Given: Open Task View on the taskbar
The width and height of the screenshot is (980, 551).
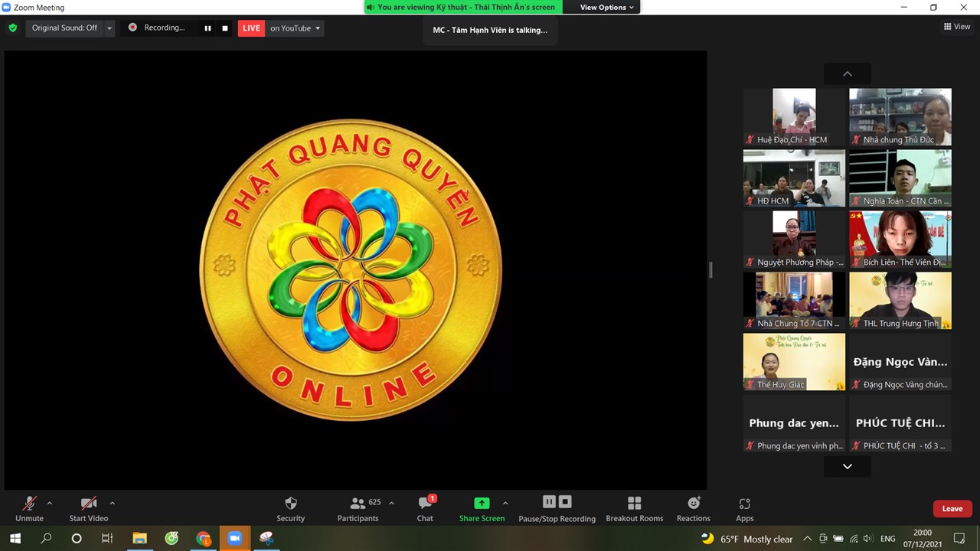Looking at the screenshot, I should 107,539.
